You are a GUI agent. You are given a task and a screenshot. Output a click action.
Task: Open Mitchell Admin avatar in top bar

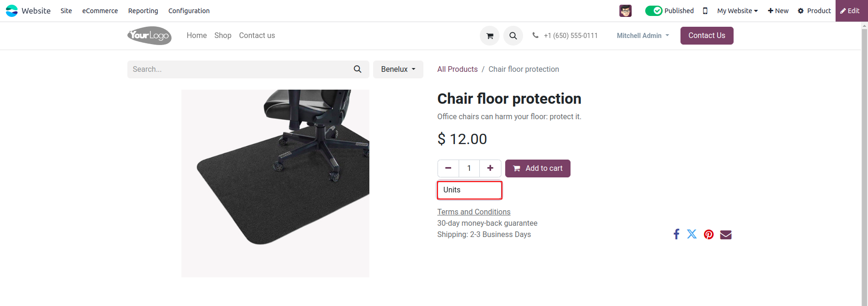[626, 11]
